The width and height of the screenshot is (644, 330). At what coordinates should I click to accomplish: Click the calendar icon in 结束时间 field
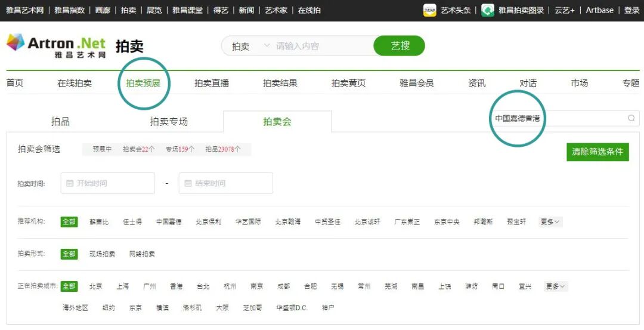click(188, 183)
